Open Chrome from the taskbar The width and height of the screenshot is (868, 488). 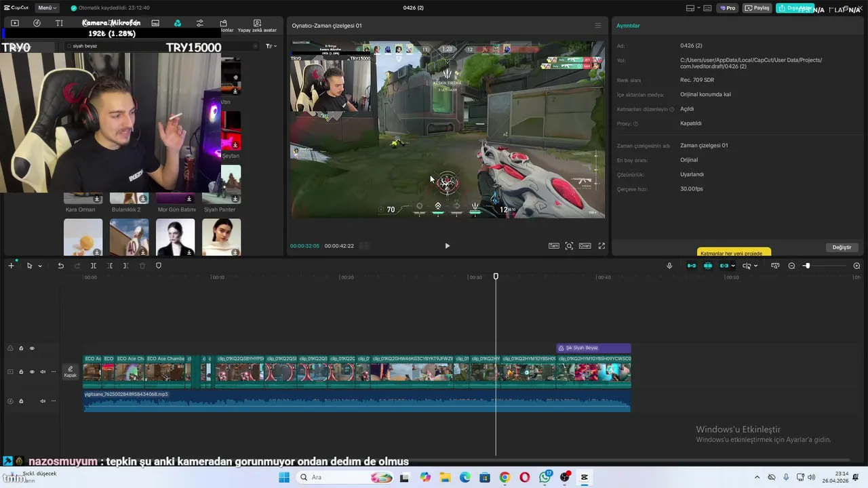point(505,477)
